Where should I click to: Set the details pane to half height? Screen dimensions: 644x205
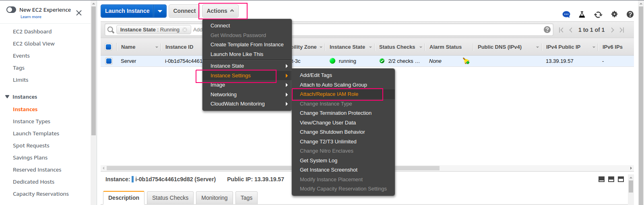pos(611,179)
